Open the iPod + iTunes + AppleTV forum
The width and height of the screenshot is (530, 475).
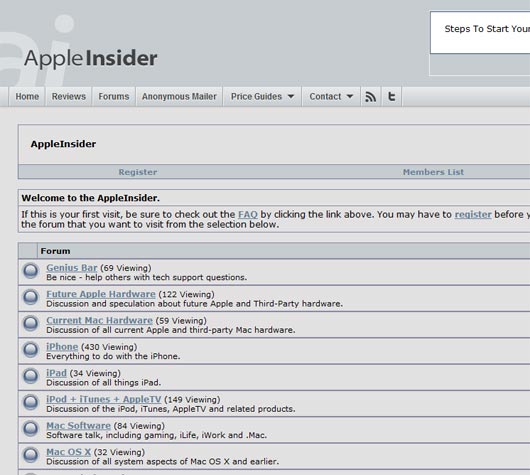pyautogui.click(x=104, y=399)
